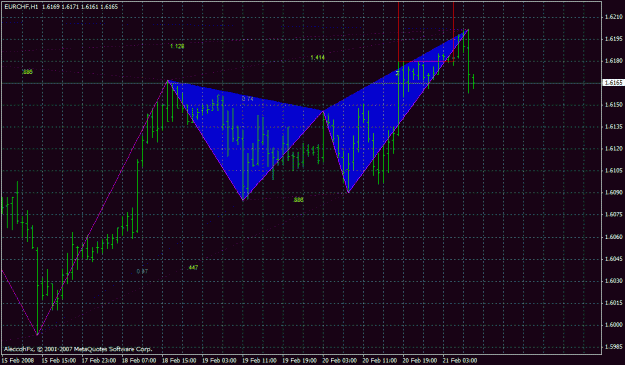The width and height of the screenshot is (625, 365).
Task: Click the 1.6075 price axis label
Action: [613, 214]
